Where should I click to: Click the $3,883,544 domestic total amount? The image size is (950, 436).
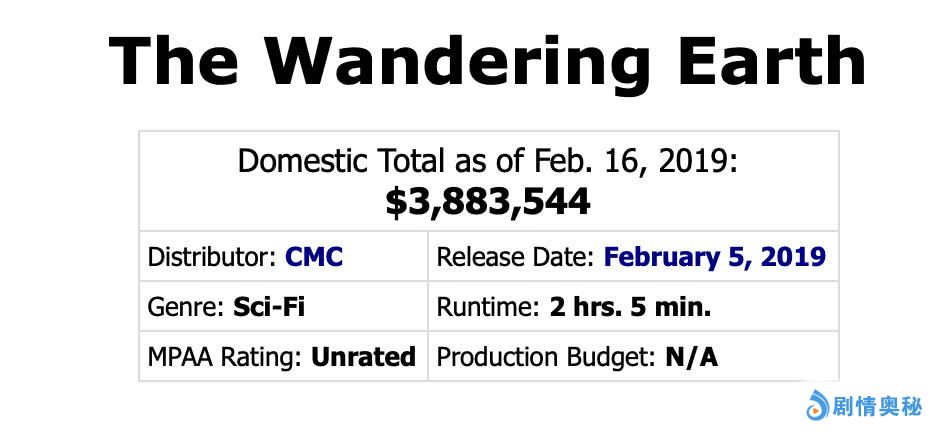488,203
